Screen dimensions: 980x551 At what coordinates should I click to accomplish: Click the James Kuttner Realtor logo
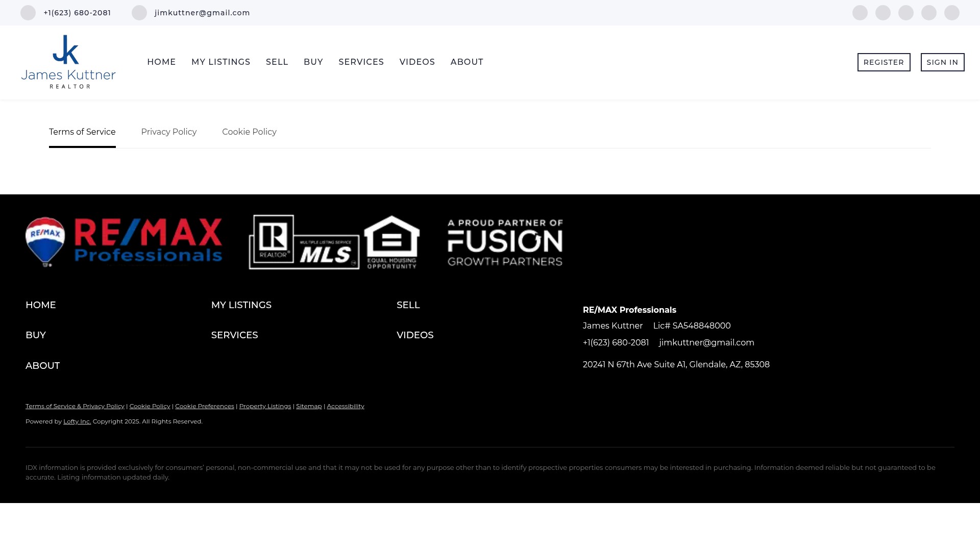tap(68, 62)
